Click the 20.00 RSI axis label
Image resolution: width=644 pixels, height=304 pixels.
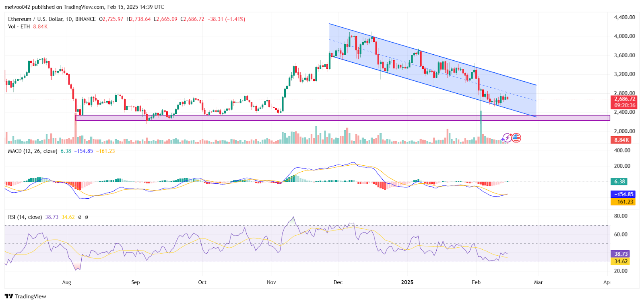point(621,271)
